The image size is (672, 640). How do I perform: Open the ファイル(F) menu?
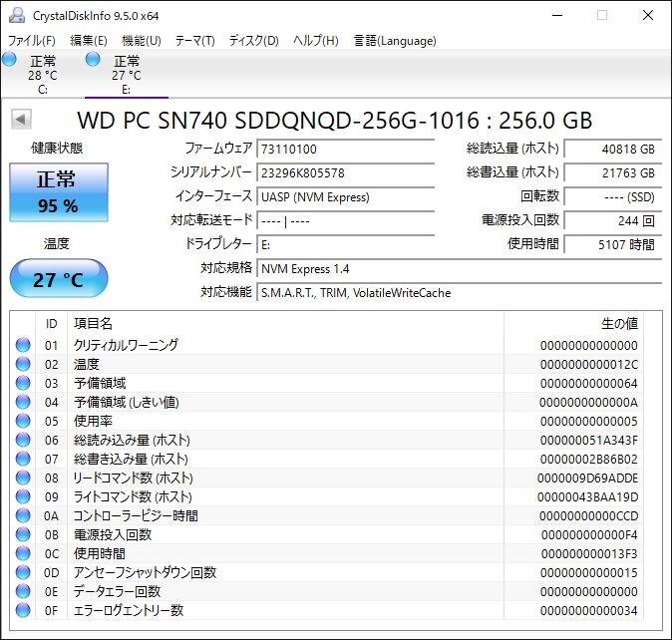(32, 41)
